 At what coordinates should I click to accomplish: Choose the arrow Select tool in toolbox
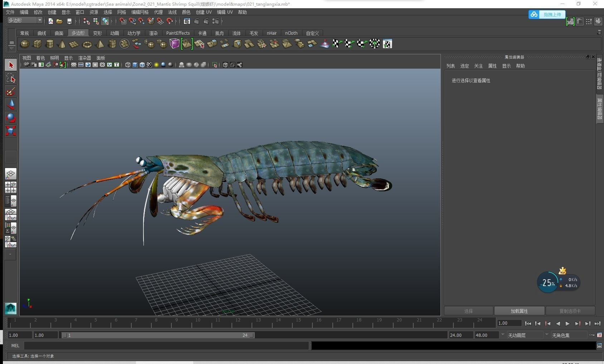11,65
